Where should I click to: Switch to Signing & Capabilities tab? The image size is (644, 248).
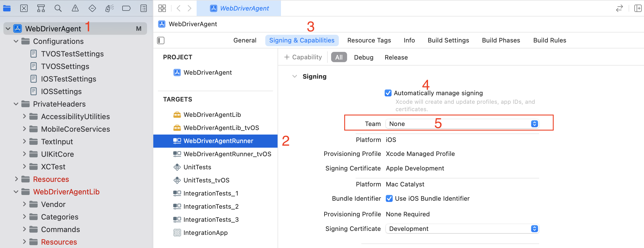tap(302, 40)
